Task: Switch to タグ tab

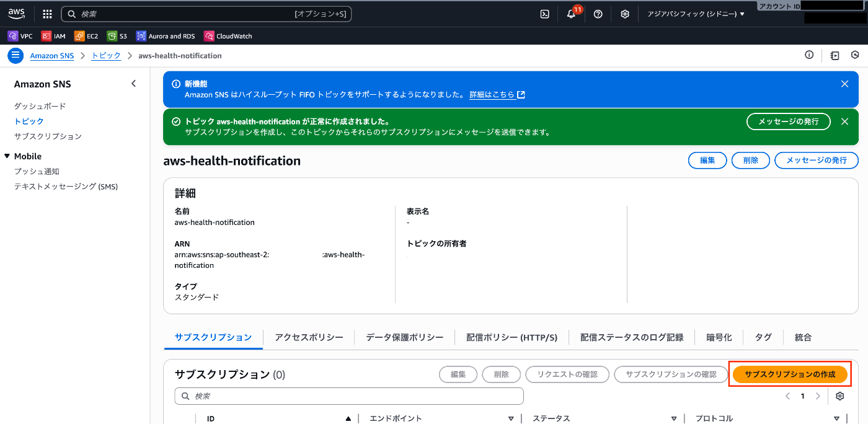Action: tap(763, 337)
